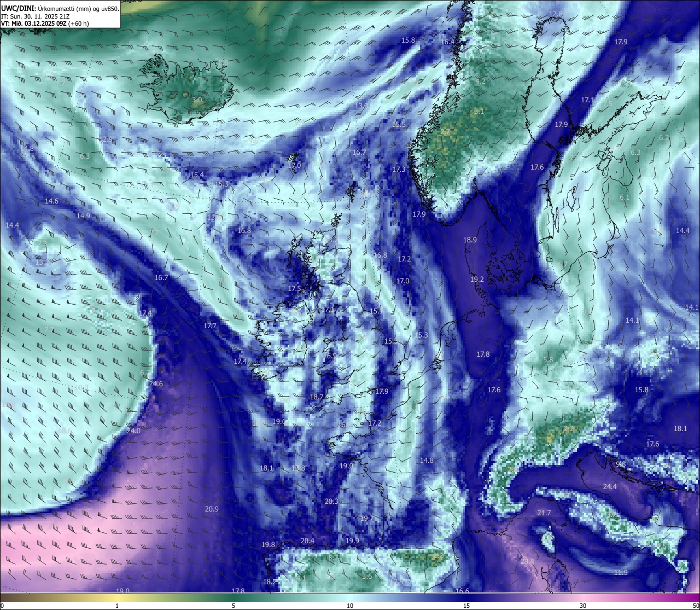Image resolution: width=700 pixels, height=610 pixels.
Task: Click the 16.4 value label
Action: [447, 42]
